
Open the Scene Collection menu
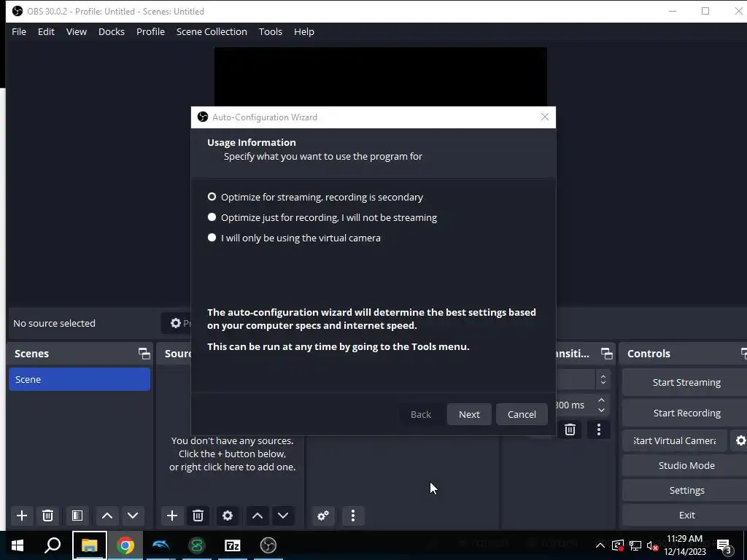[x=212, y=31]
